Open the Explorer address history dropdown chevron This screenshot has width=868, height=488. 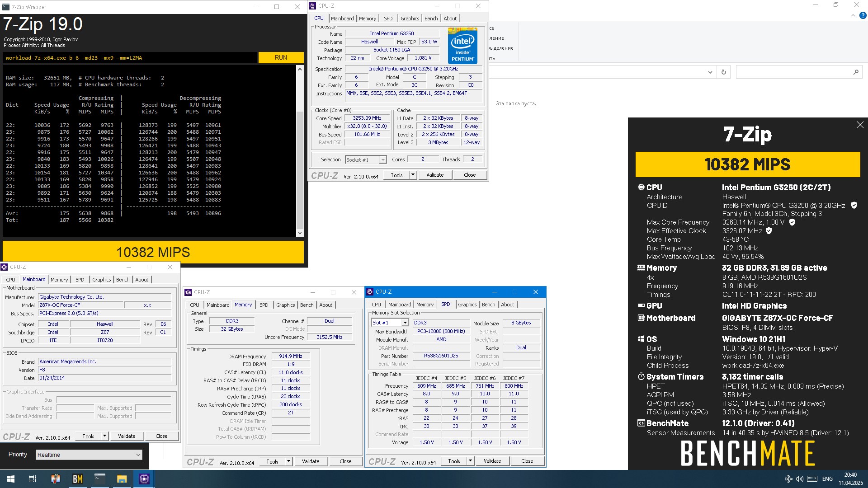tap(710, 72)
